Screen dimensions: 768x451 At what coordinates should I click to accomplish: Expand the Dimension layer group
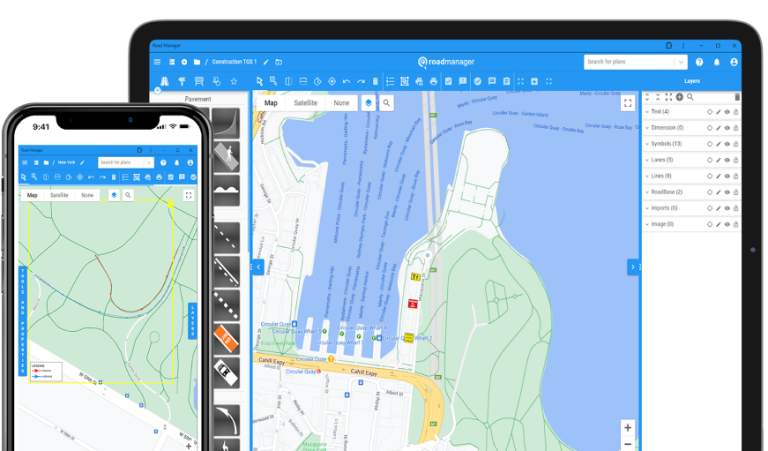coord(647,128)
